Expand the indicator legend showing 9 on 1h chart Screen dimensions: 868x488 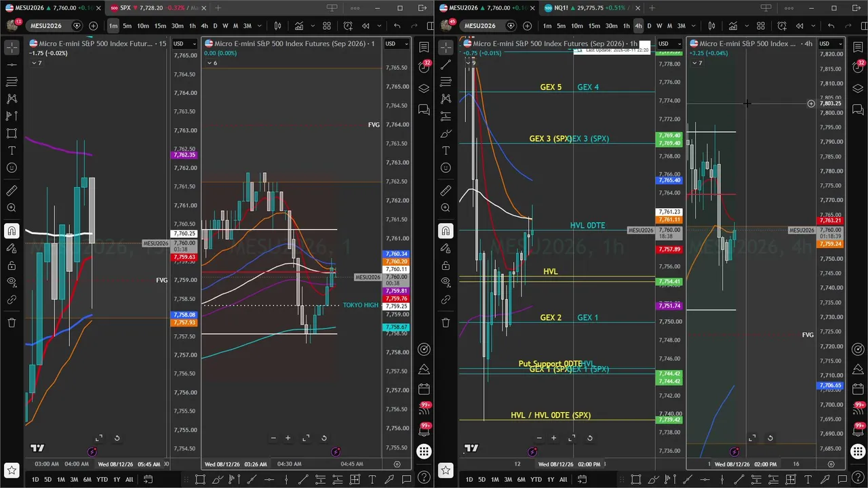471,63
